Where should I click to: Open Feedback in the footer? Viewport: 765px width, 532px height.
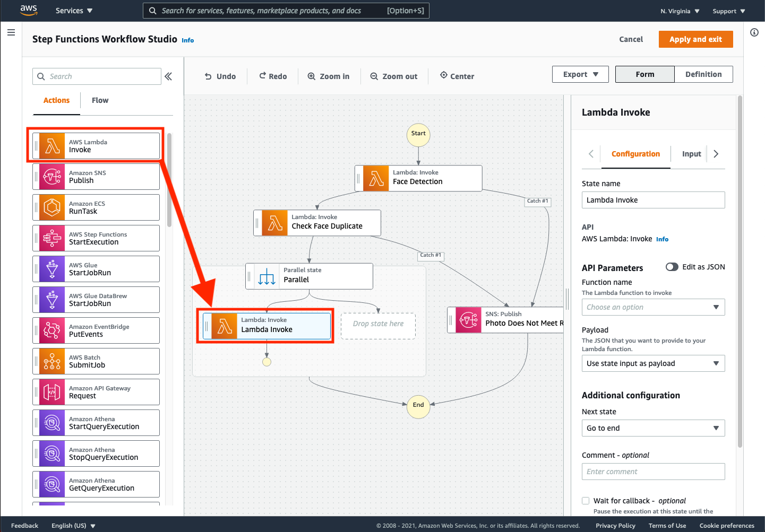(x=24, y=526)
